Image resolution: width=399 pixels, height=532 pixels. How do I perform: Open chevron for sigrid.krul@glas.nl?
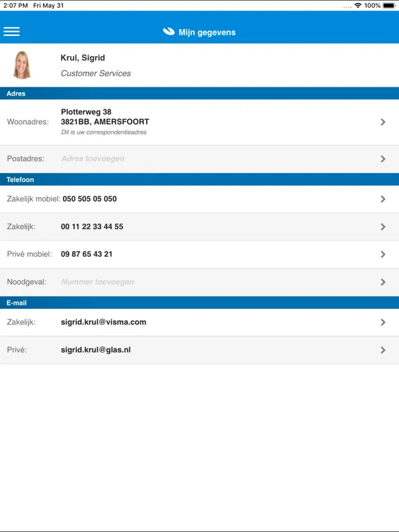pos(383,350)
